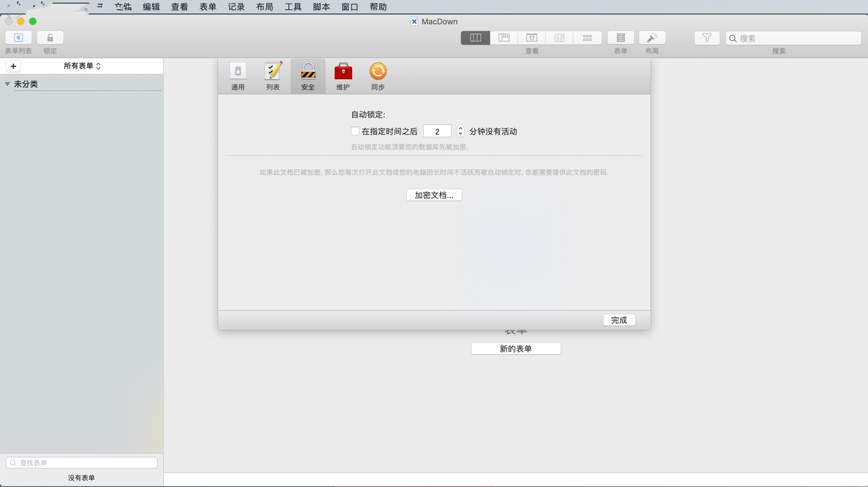Screen dimensions: 868x487
Task: Switch to calendar view icon
Action: coord(532,37)
